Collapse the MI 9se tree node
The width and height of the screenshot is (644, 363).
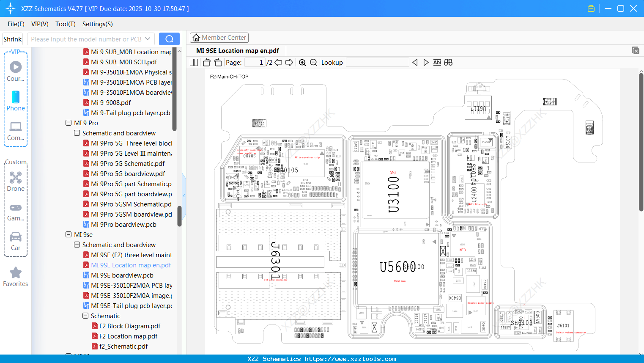pos(69,234)
